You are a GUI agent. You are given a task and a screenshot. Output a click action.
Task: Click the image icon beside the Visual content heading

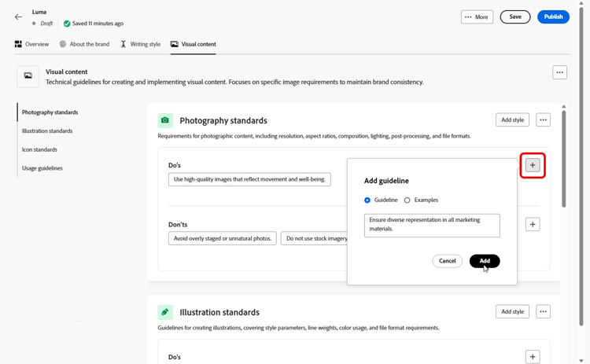28,75
